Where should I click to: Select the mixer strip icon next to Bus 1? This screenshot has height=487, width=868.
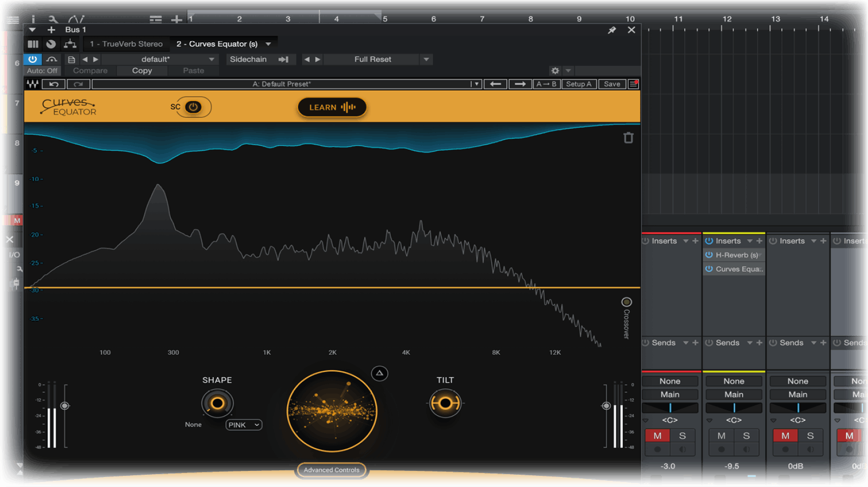(33, 44)
